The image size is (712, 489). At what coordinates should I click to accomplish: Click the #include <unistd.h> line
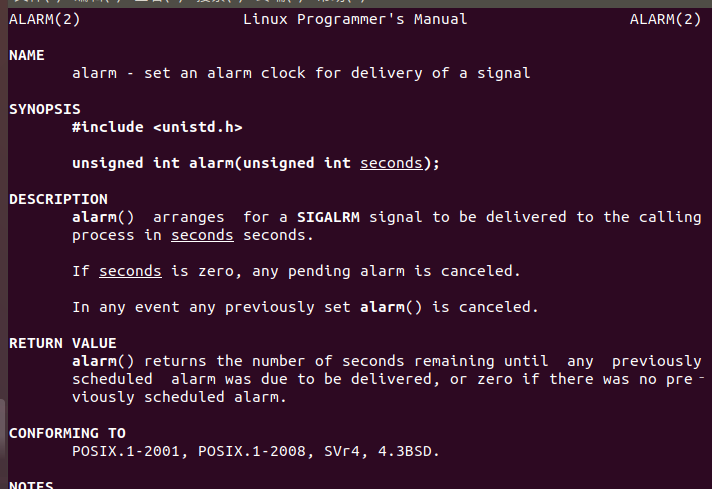(157, 127)
